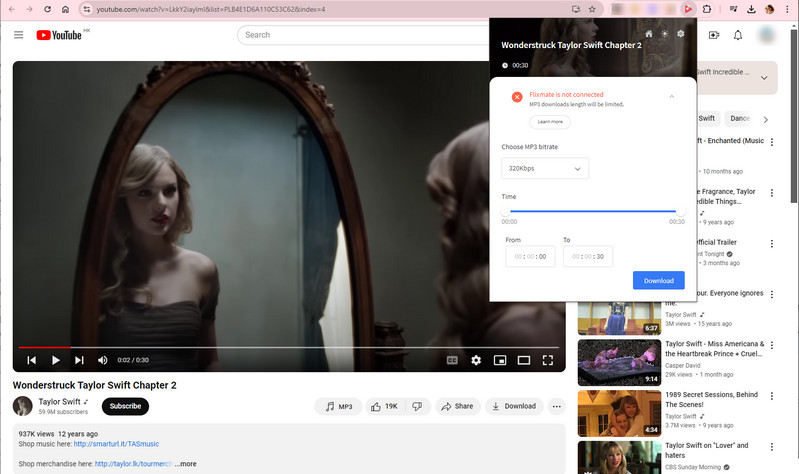Open the browser downloads icon
This screenshot has width=799, height=474.
tap(751, 9)
